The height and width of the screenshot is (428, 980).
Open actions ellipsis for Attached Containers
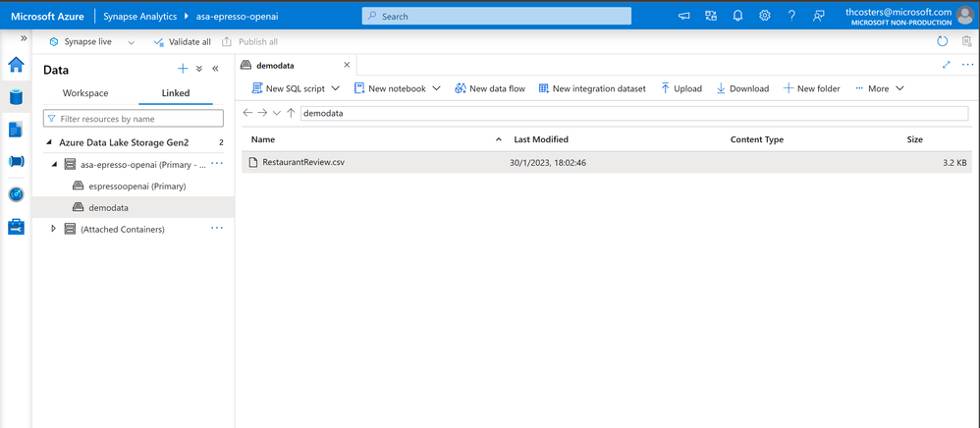click(x=217, y=229)
